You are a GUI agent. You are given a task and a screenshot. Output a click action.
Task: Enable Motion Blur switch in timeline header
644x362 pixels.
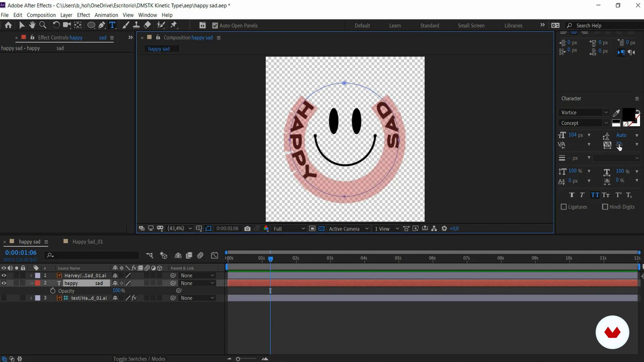[200, 255]
